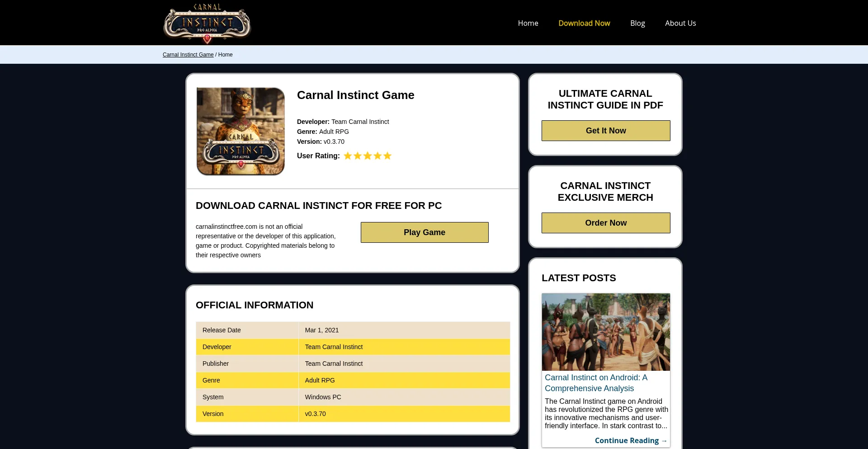Open the Blog navigation link
The image size is (868, 449).
[x=637, y=23]
